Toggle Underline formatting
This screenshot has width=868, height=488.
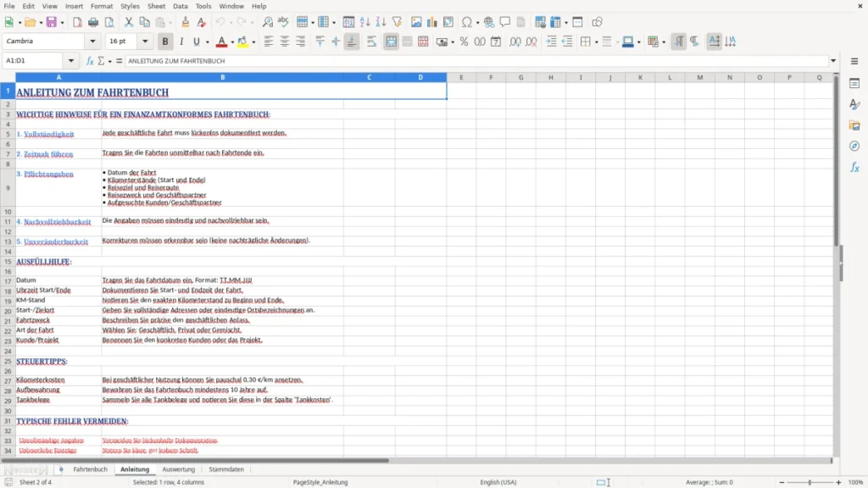(196, 42)
